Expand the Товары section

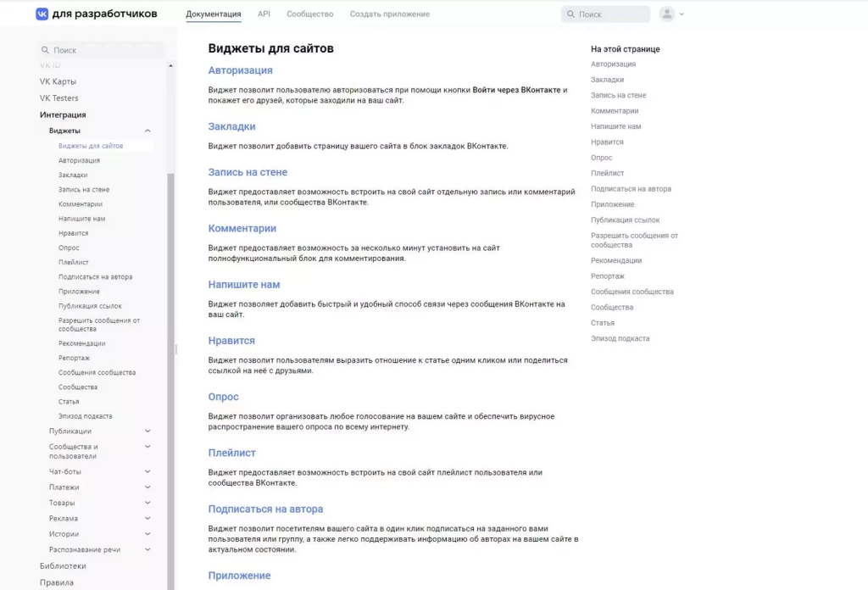coord(147,503)
